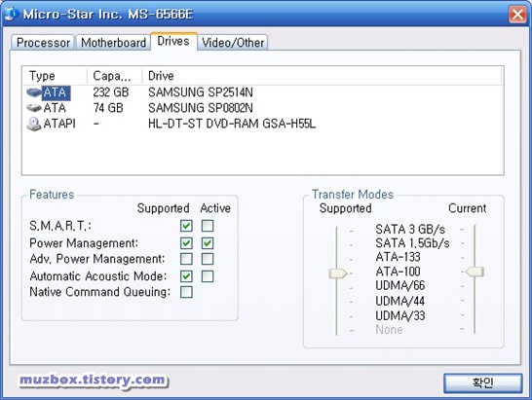
Task: Select the SAMSUNG SP0802N drive entry
Action: (x=200, y=108)
